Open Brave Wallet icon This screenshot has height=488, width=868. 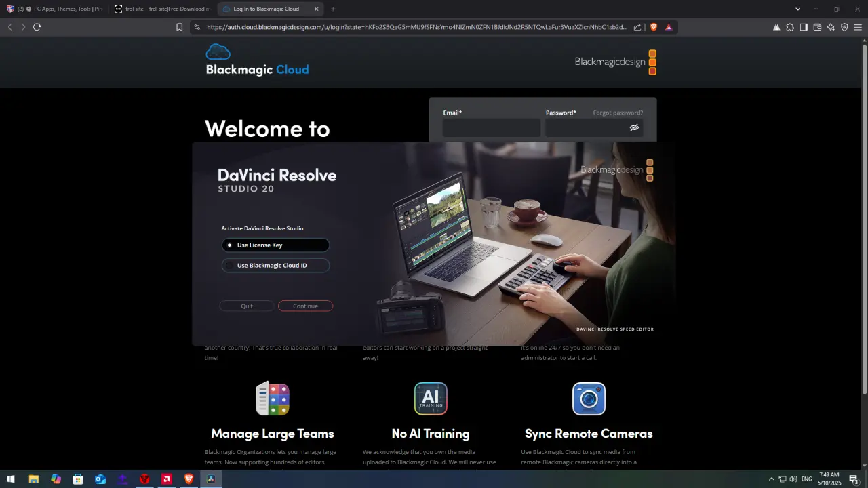[x=817, y=27]
